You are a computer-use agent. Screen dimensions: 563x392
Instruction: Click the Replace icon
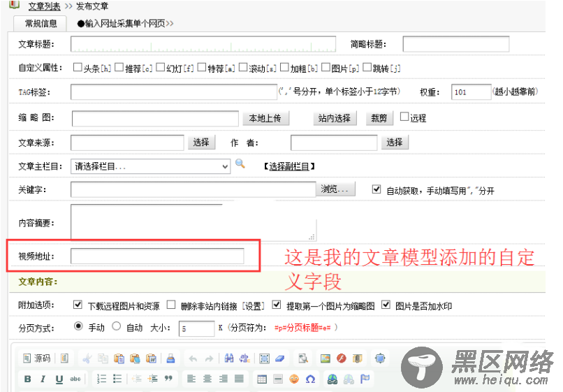pos(245,358)
